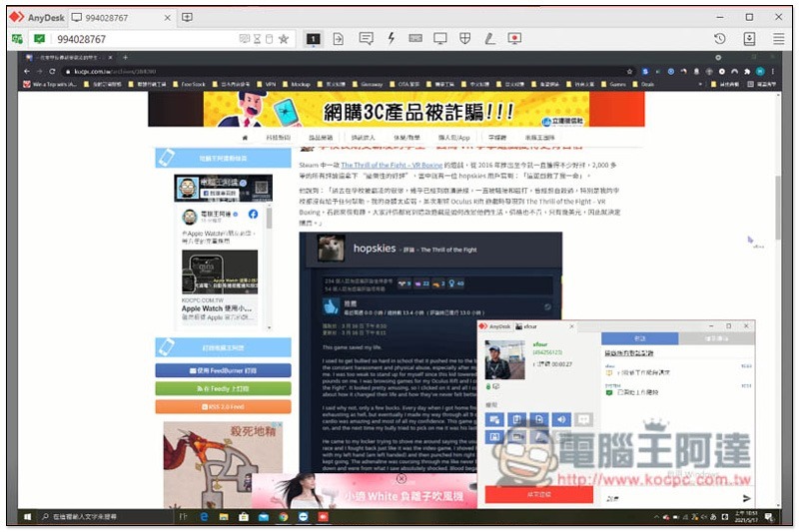Open remote notification center icon
Viewport: 799px width, 532px height.
pyautogui.click(x=769, y=517)
